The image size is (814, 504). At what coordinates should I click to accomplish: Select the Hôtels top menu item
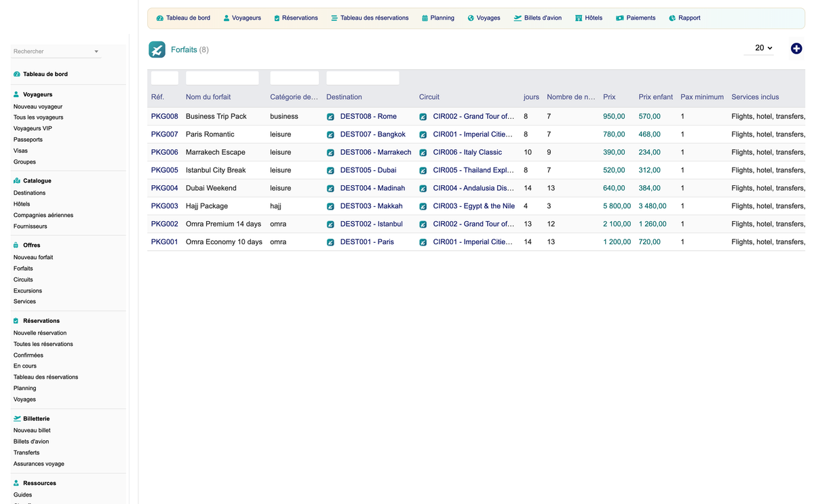(589, 18)
